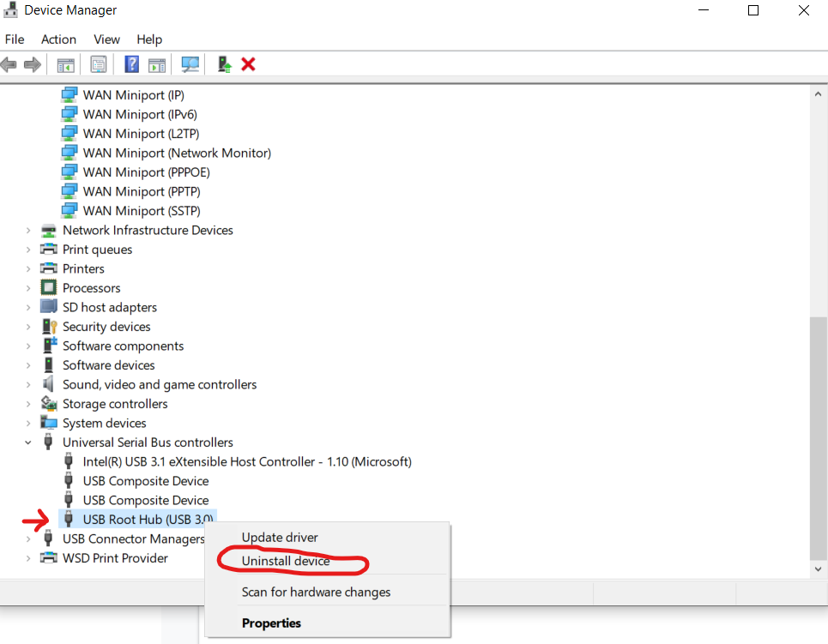828x644 pixels.
Task: Open the View menu
Action: [106, 39]
